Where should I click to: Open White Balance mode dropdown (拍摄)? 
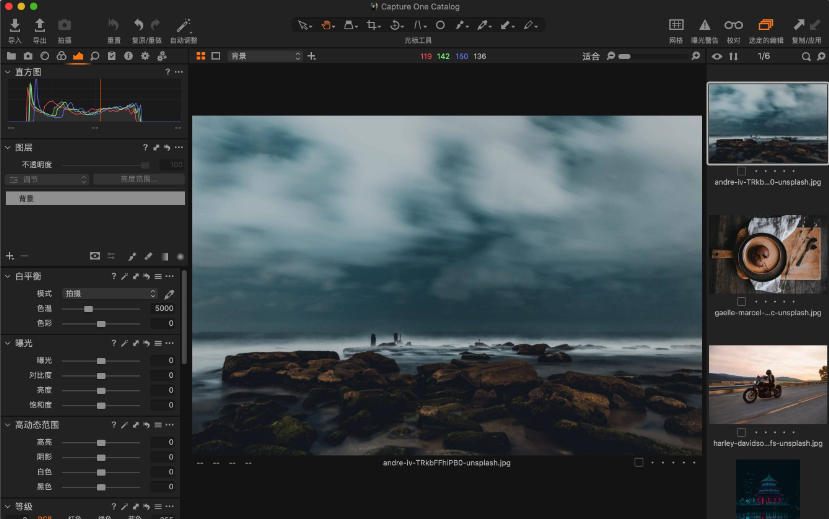click(110, 293)
